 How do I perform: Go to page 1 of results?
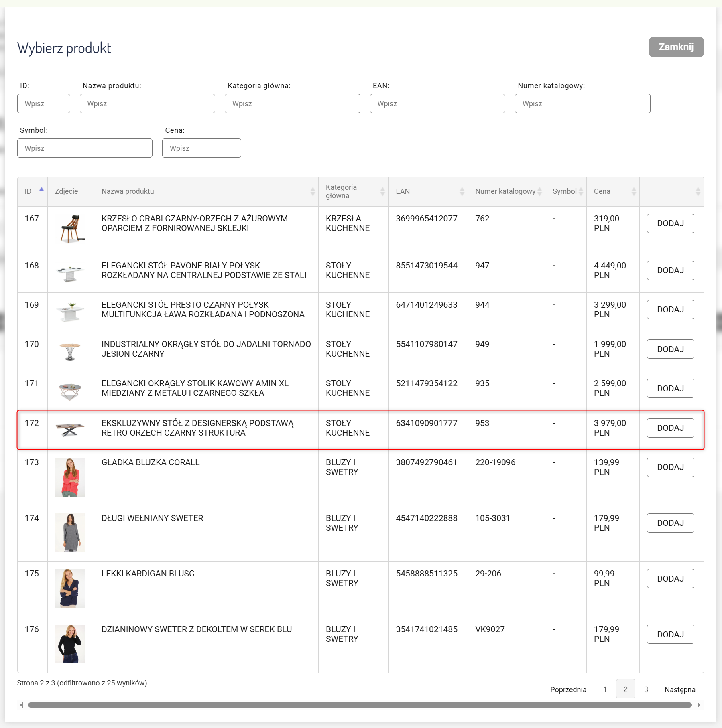[605, 689]
